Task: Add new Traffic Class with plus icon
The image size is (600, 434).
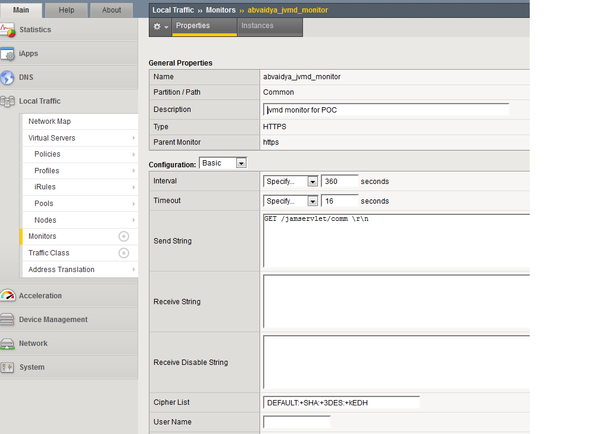Action: click(x=124, y=253)
